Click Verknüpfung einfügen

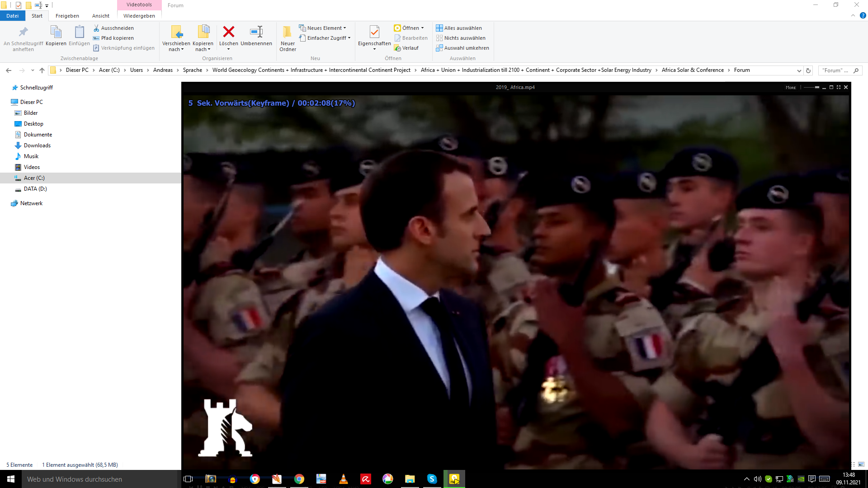click(124, 48)
